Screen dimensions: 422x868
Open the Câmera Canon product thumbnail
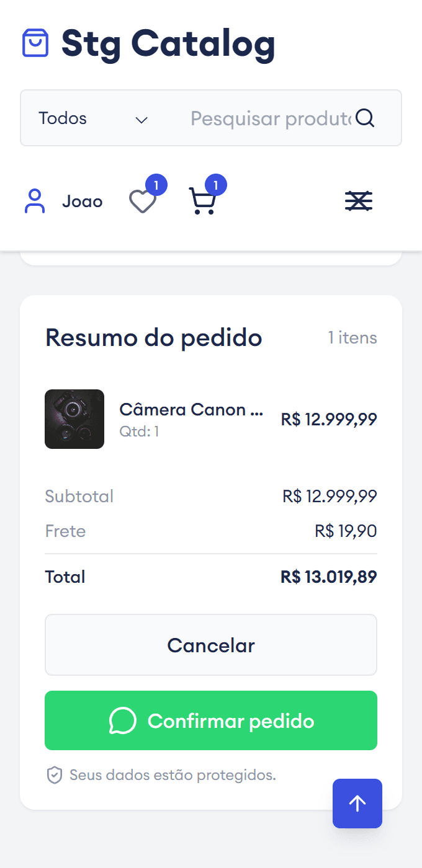tap(74, 419)
